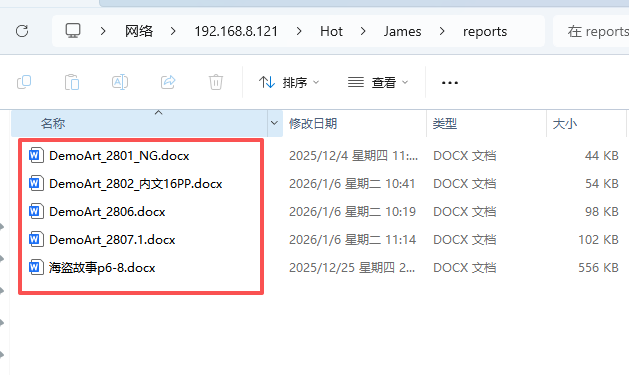This screenshot has width=629, height=375.
Task: Select file DemoArt_2806.docx
Action: pos(107,211)
